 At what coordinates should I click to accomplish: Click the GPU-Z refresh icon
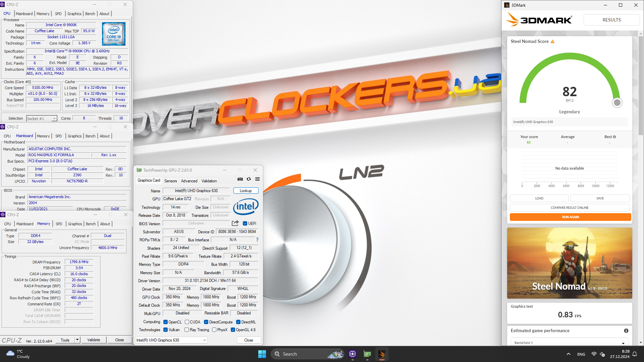(249, 179)
